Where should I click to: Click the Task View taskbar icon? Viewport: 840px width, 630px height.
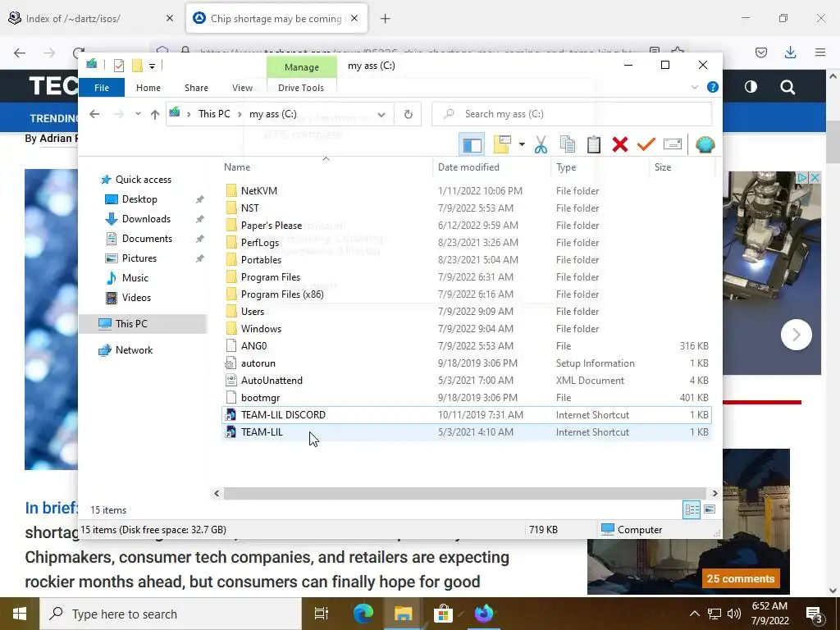(322, 614)
